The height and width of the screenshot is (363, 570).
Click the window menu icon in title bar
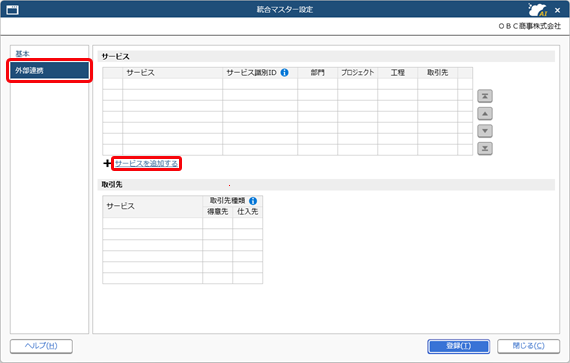click(x=12, y=10)
